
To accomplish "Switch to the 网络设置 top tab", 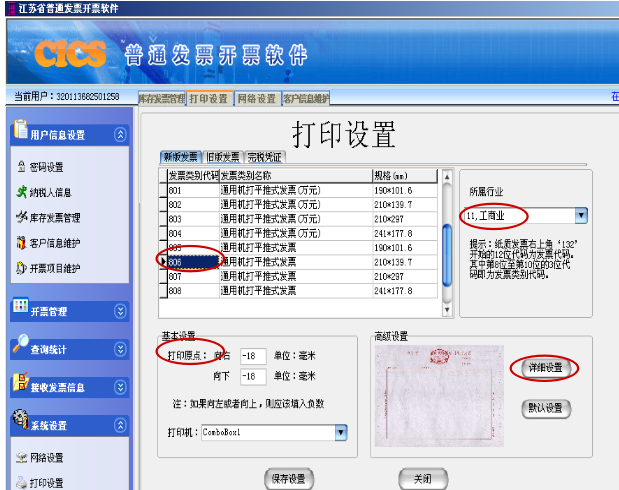I will pos(257,98).
